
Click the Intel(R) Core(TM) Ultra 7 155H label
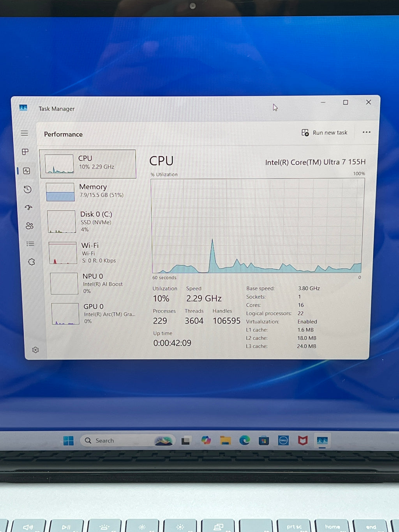315,162
